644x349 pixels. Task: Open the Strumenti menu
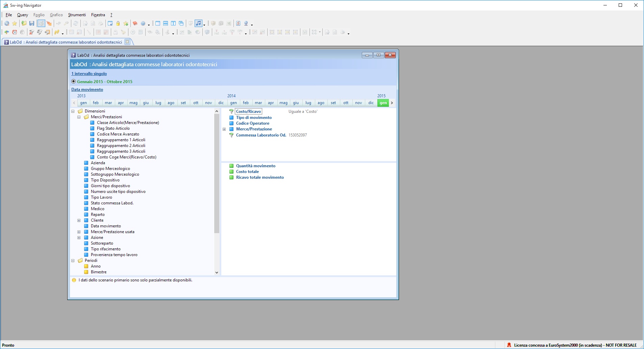coord(77,15)
